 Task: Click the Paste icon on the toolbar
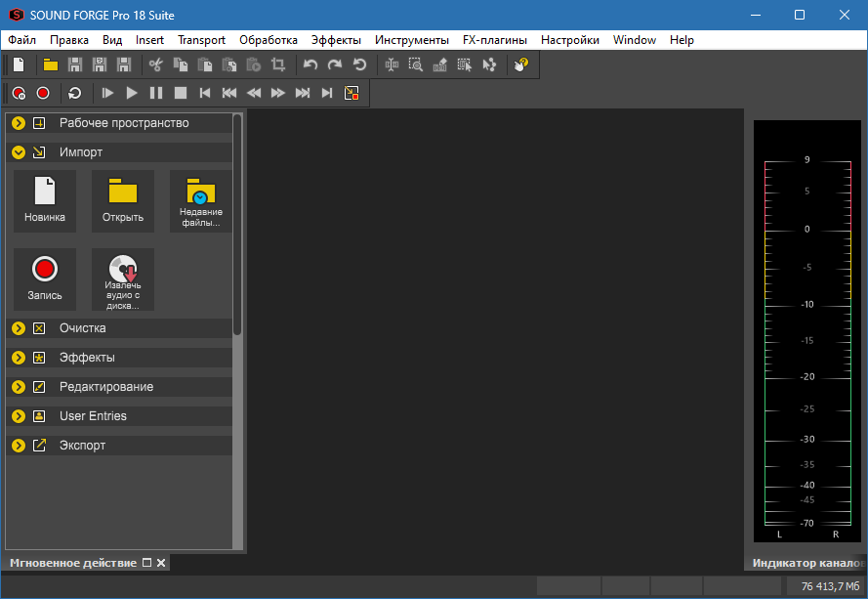pyautogui.click(x=204, y=64)
